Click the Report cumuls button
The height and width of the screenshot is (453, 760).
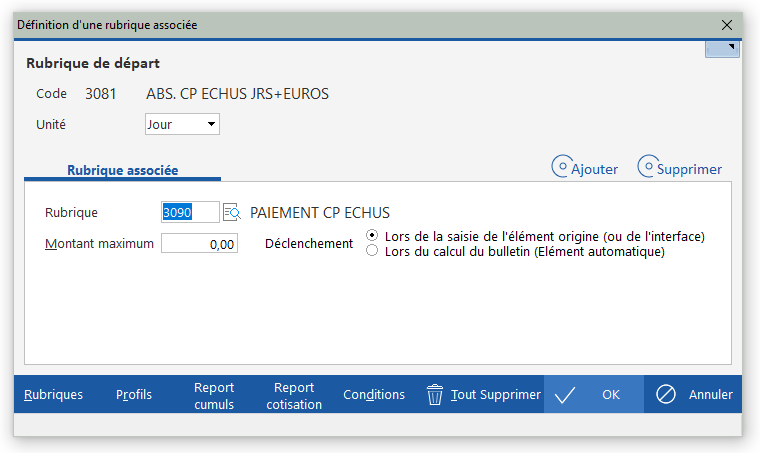pyautogui.click(x=214, y=395)
